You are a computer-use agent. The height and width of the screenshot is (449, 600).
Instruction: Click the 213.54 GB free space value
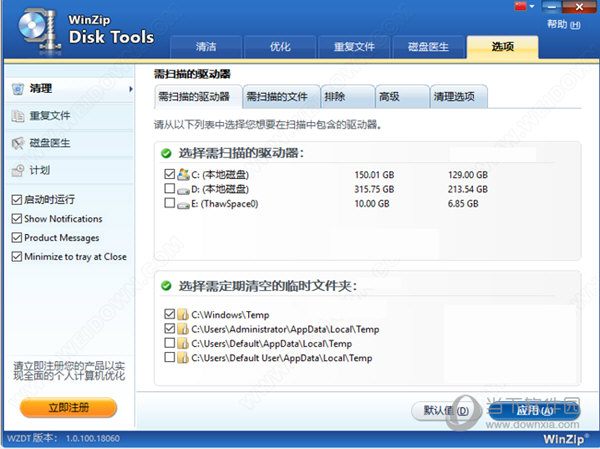[468, 189]
